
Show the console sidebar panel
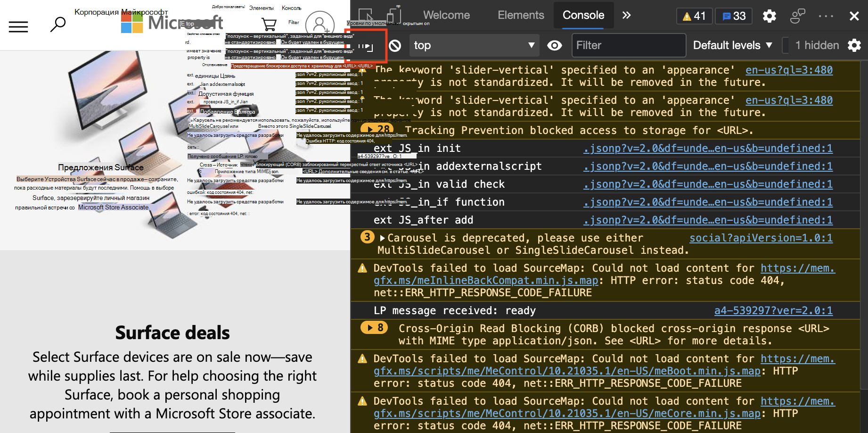(366, 46)
